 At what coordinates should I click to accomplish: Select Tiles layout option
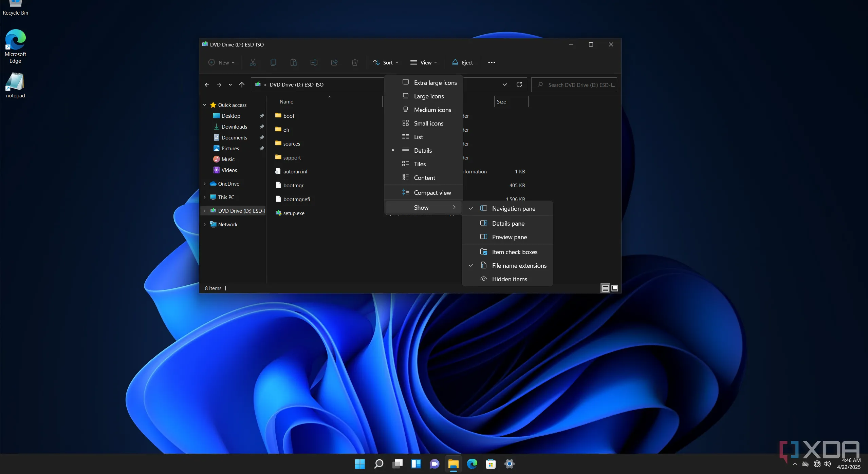click(424, 164)
